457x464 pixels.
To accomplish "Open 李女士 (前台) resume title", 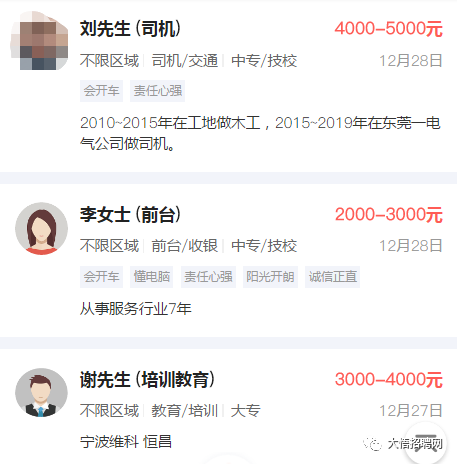I will (130, 215).
